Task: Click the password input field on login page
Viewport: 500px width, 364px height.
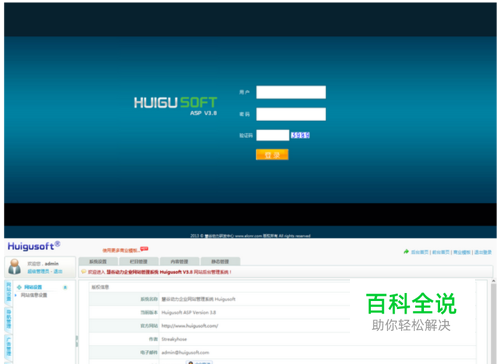Action: (x=291, y=114)
